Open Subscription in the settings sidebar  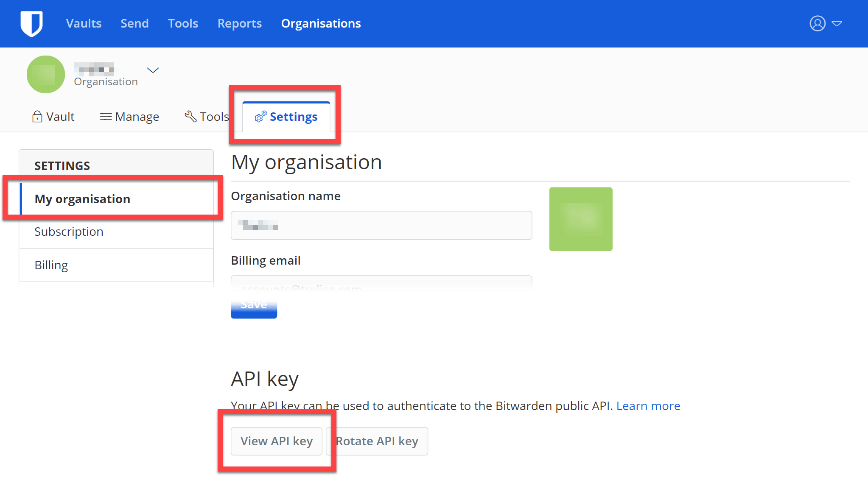pyautogui.click(x=116, y=232)
